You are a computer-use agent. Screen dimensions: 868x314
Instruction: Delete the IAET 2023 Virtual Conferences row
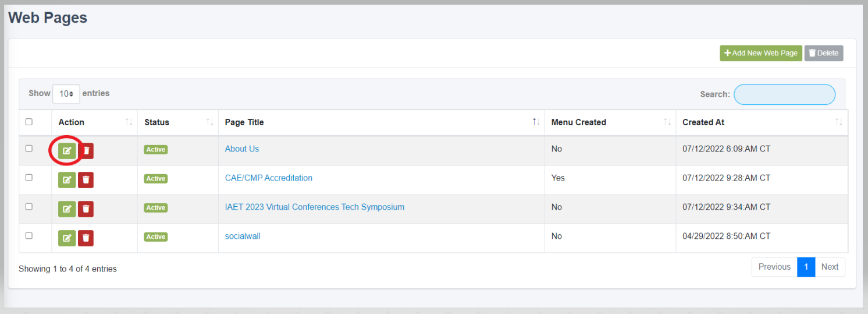[x=86, y=209]
